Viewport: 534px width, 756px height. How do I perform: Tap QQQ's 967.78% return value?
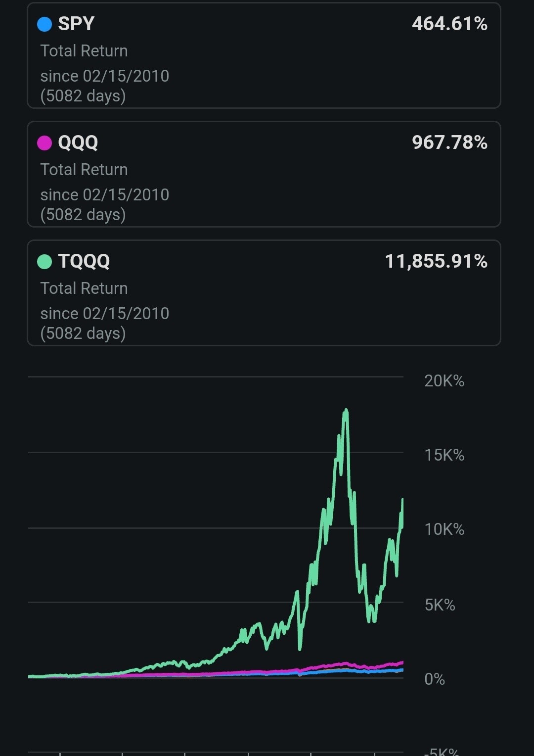[449, 142]
